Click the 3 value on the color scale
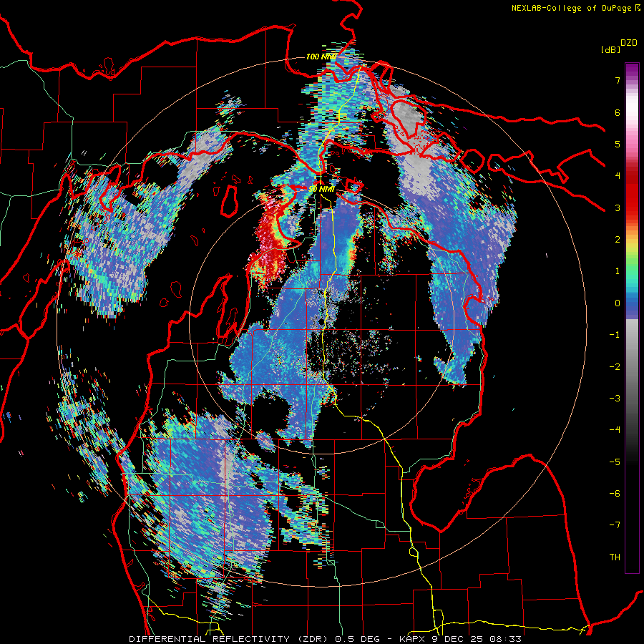Image resolution: width=644 pixels, height=644 pixels. point(618,208)
